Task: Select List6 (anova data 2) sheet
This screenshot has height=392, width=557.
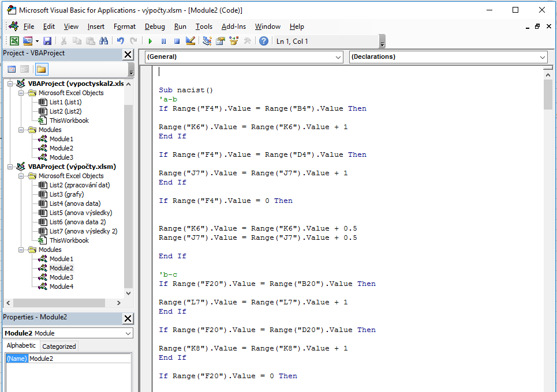Action: click(x=77, y=222)
